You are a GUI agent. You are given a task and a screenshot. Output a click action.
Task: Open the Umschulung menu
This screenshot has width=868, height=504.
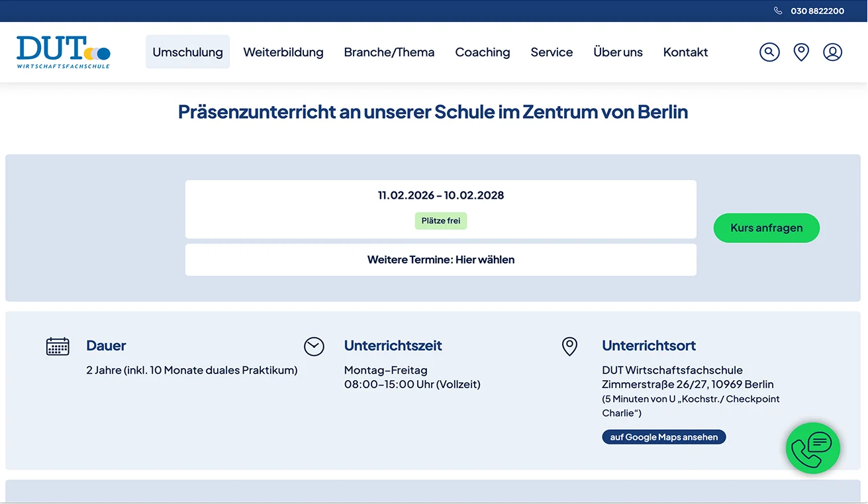(x=187, y=52)
